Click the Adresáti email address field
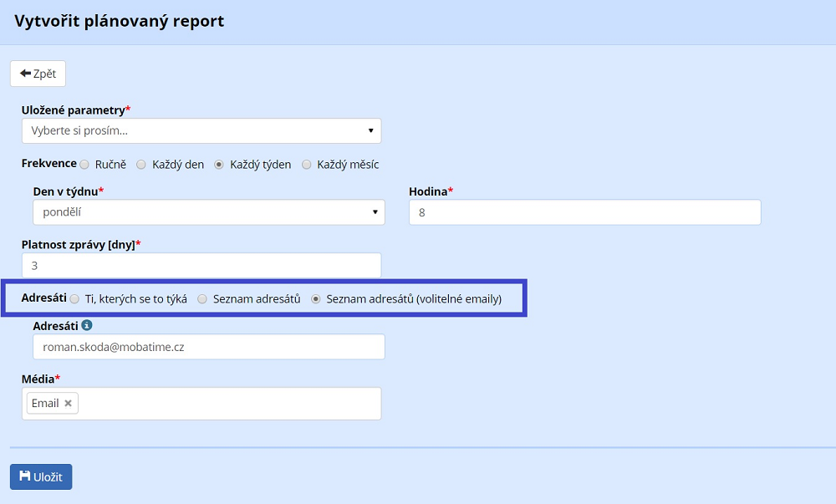 [x=208, y=347]
